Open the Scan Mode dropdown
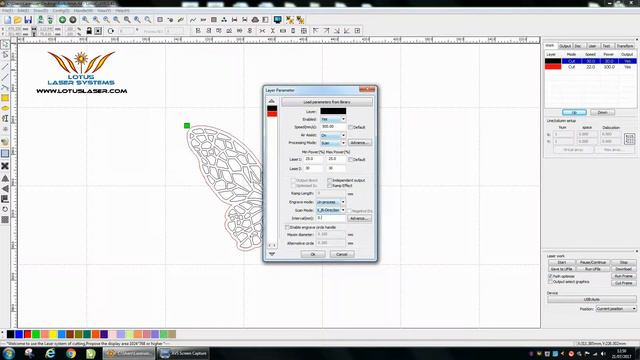The height and width of the screenshot is (360, 640). pyautogui.click(x=331, y=210)
